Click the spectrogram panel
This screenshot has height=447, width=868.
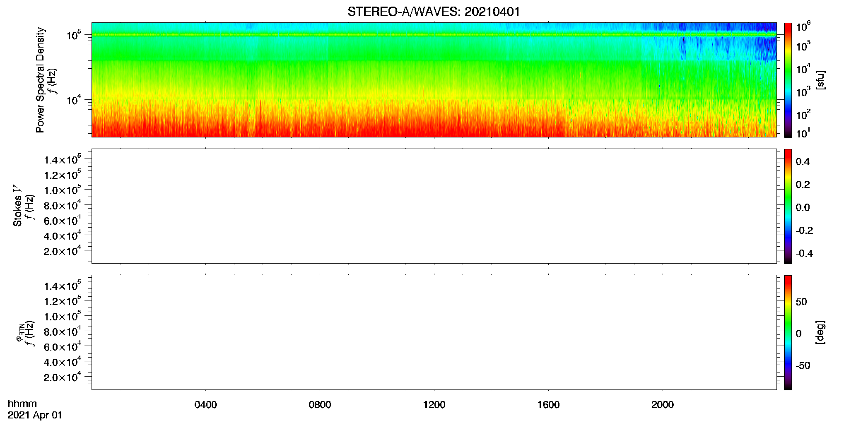[x=434, y=80]
